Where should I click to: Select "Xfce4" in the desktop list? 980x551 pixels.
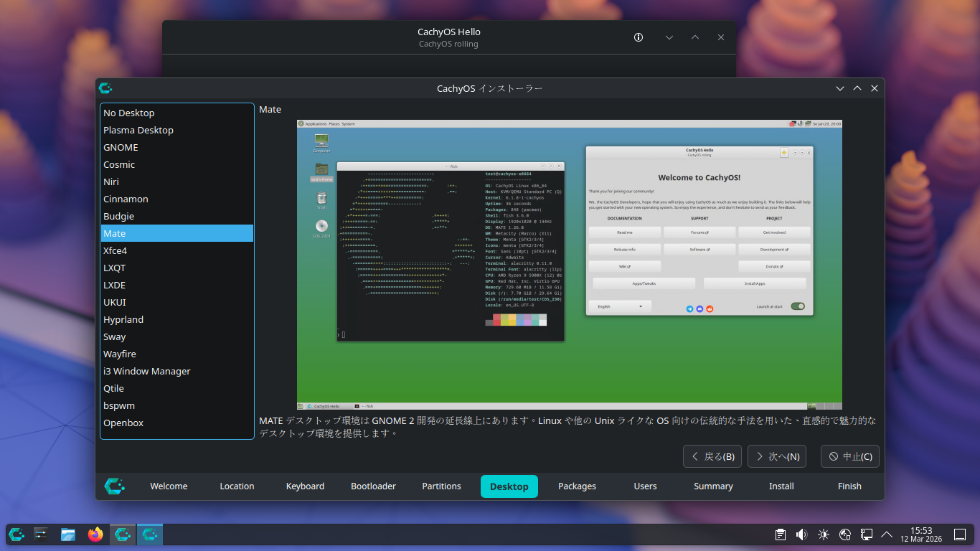coord(177,250)
